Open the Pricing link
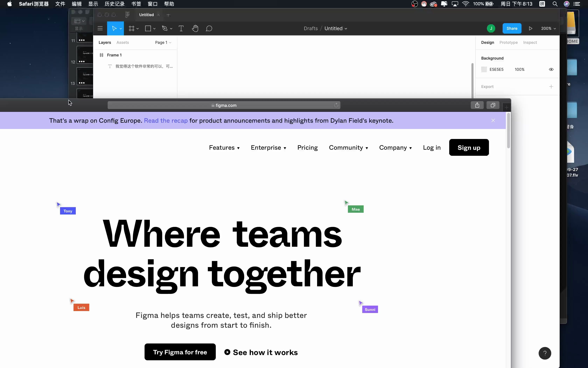The width and height of the screenshot is (588, 368). coord(307,148)
